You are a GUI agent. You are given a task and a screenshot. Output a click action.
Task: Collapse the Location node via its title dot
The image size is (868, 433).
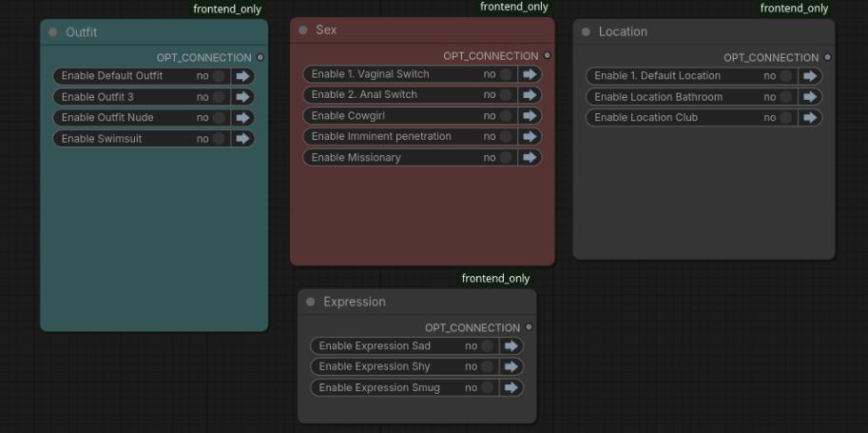click(586, 31)
